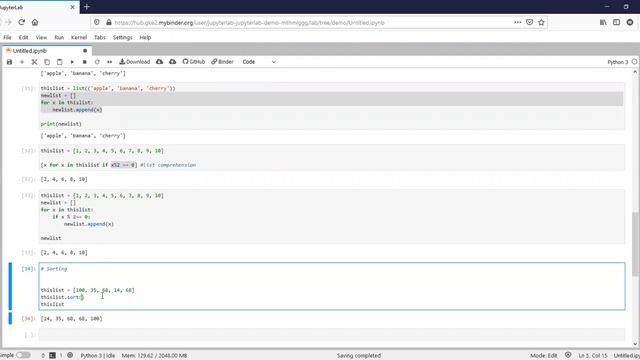Screen dimensions: 640x360
Task: Click the memory usage status text
Action: [x=154, y=356]
